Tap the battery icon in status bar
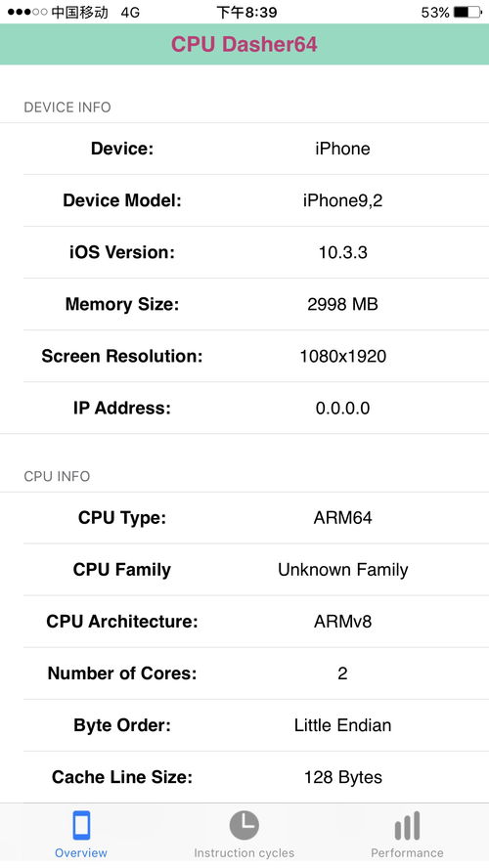Screen dimensions: 489x868 (467, 12)
